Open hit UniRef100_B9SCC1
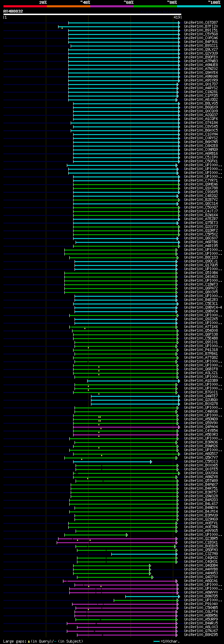The width and height of the screenshot is (224, 644). (201, 46)
